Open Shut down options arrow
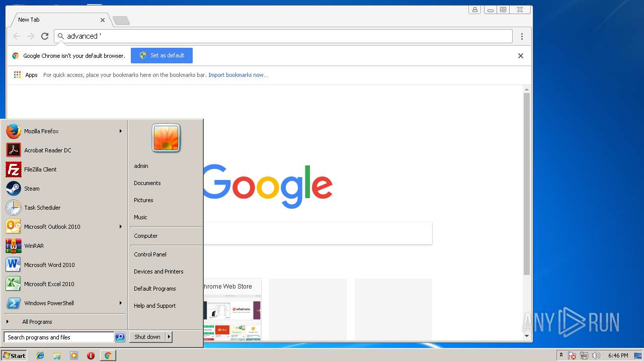The width and height of the screenshot is (644, 362). click(169, 337)
